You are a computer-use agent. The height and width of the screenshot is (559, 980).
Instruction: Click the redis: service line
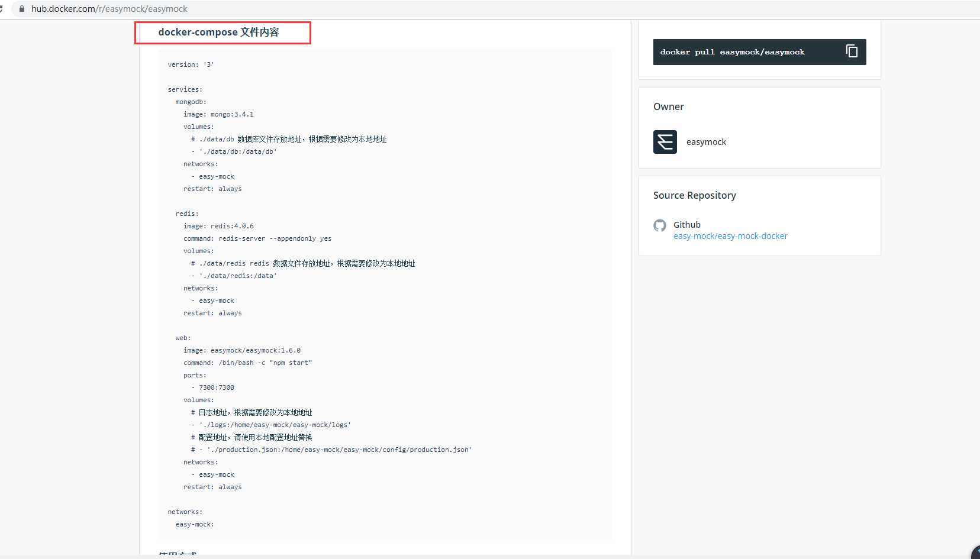[x=187, y=214]
